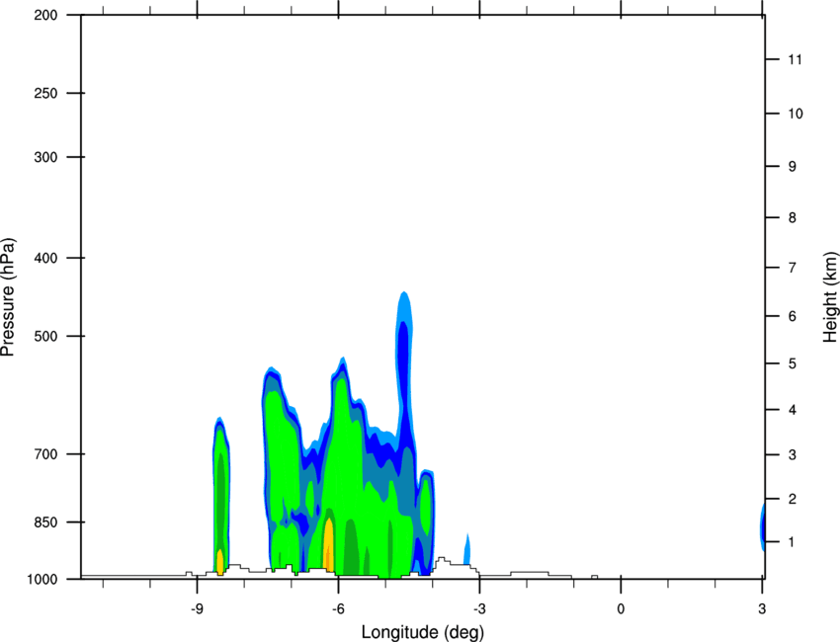The image size is (840, 642).
Task: Click the 850 pressure tick label
Action: pos(45,522)
